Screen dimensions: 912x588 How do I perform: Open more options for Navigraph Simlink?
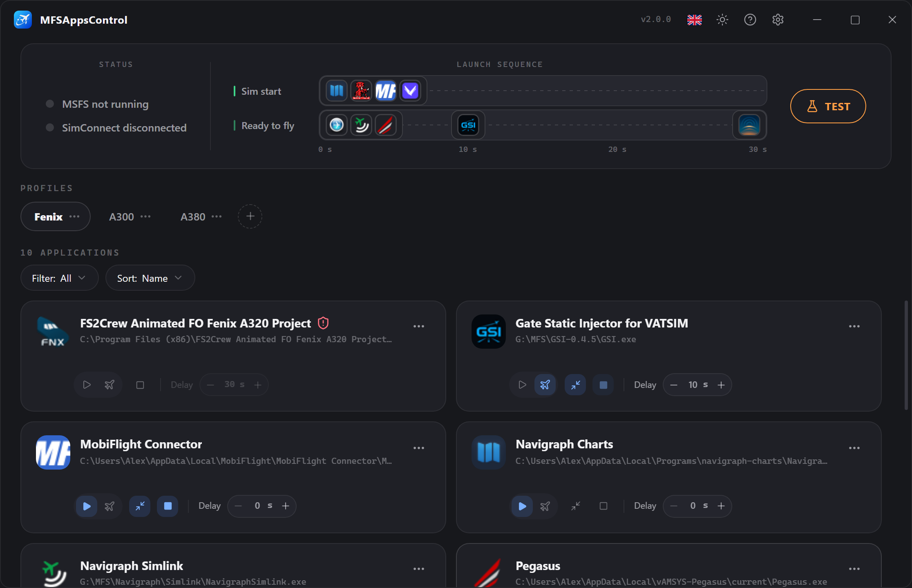(x=418, y=569)
